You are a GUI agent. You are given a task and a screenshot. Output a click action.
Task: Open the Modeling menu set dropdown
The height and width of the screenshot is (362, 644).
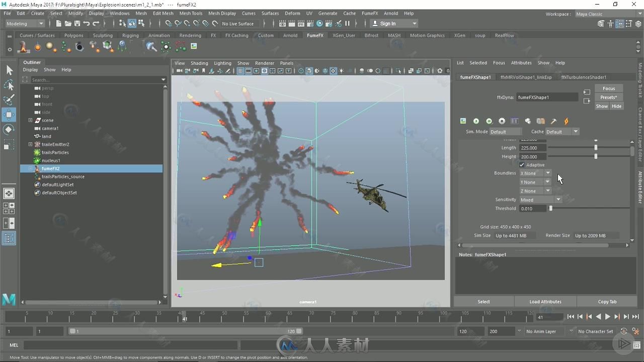(x=25, y=24)
